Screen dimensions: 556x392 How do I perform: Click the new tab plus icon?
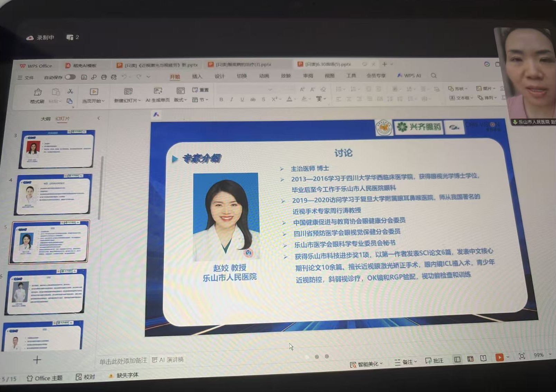coord(384,64)
